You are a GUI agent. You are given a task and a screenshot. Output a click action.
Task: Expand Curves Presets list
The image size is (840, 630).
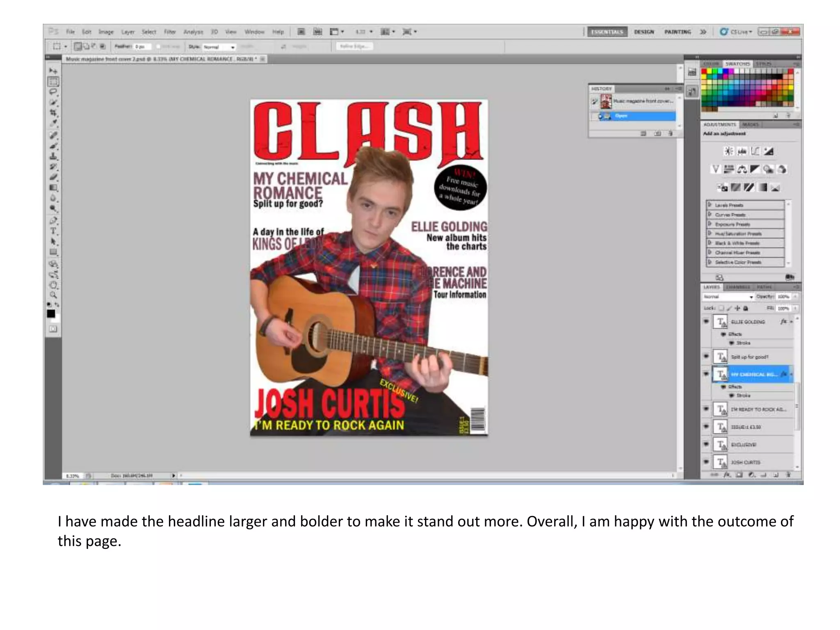[710, 214]
